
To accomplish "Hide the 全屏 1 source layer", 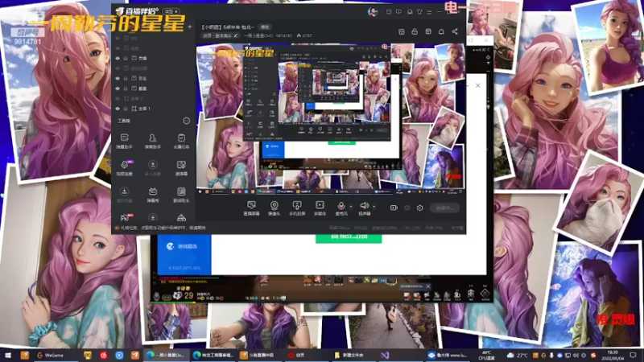I will (x=118, y=109).
